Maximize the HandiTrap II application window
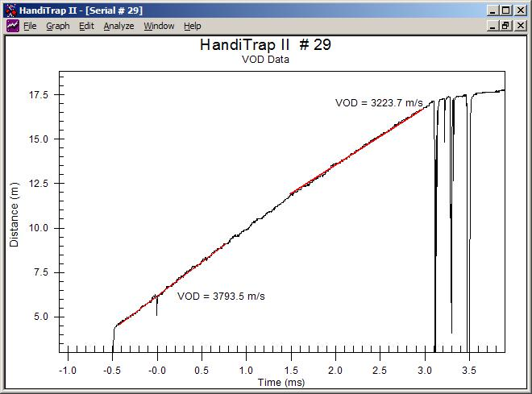The image size is (532, 394). click(x=505, y=10)
